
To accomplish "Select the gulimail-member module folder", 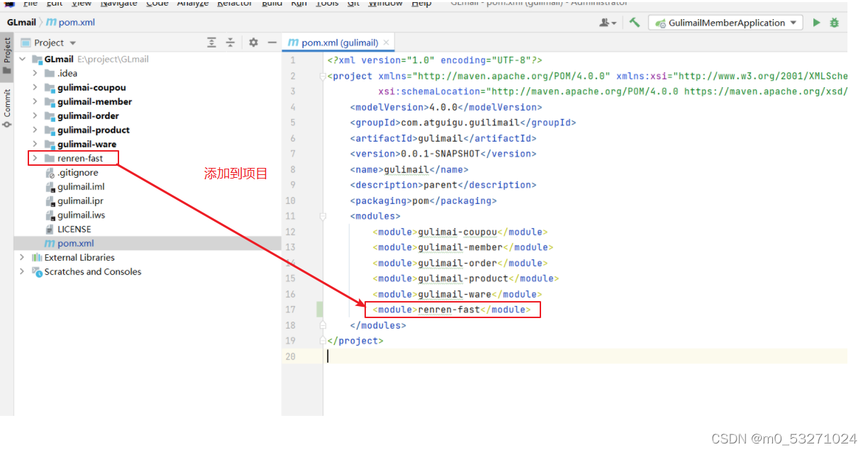I will 94,102.
